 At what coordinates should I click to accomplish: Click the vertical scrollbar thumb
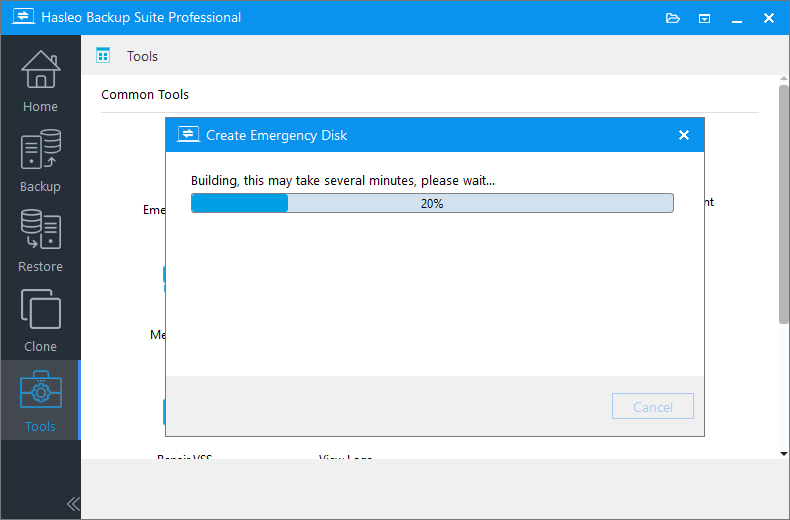tap(783, 200)
